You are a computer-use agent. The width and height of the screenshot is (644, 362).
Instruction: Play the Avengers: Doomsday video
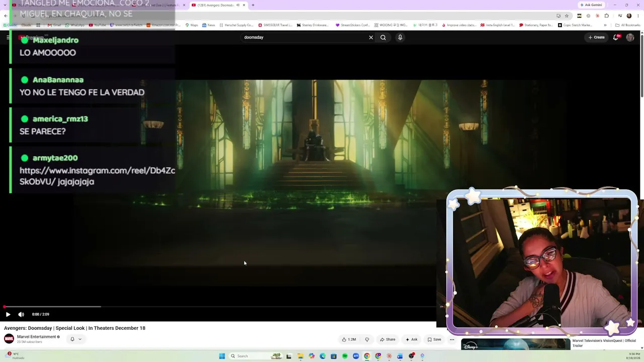point(8,314)
